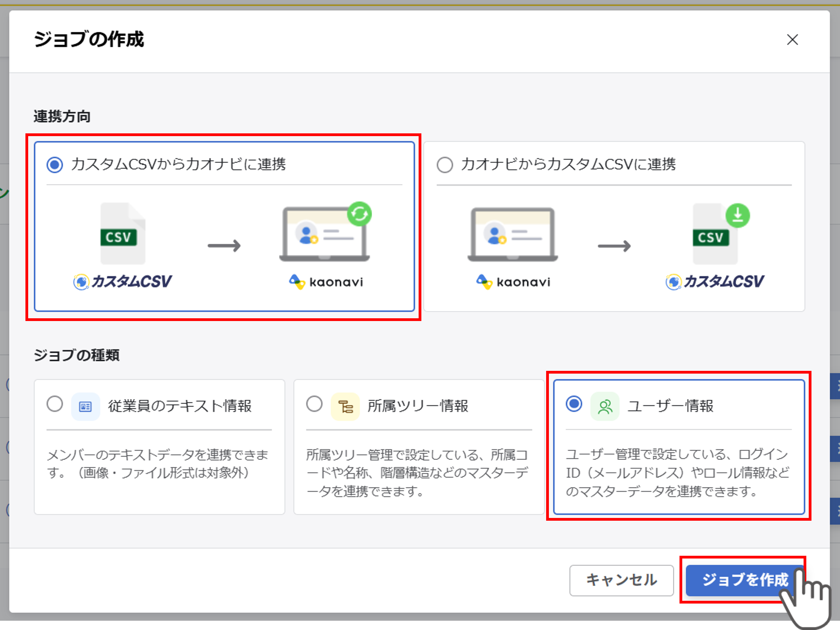Click description メンバーのテキストデータを連携できます
The height and width of the screenshot is (630, 840).
point(158,464)
